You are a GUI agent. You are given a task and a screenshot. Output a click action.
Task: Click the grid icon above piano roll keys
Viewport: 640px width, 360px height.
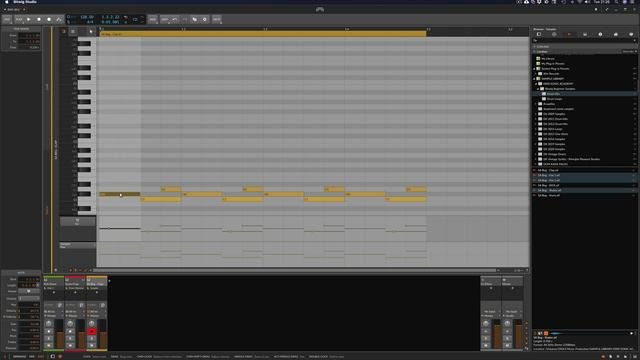coord(73,31)
